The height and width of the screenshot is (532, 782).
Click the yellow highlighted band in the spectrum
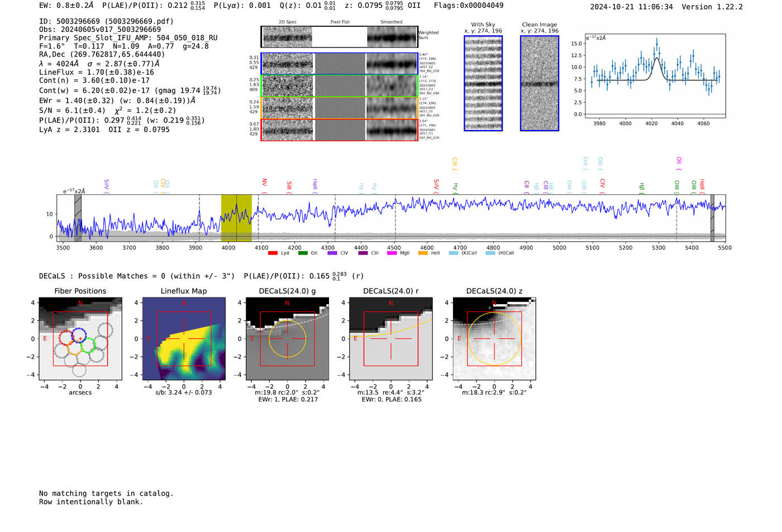pos(236,218)
